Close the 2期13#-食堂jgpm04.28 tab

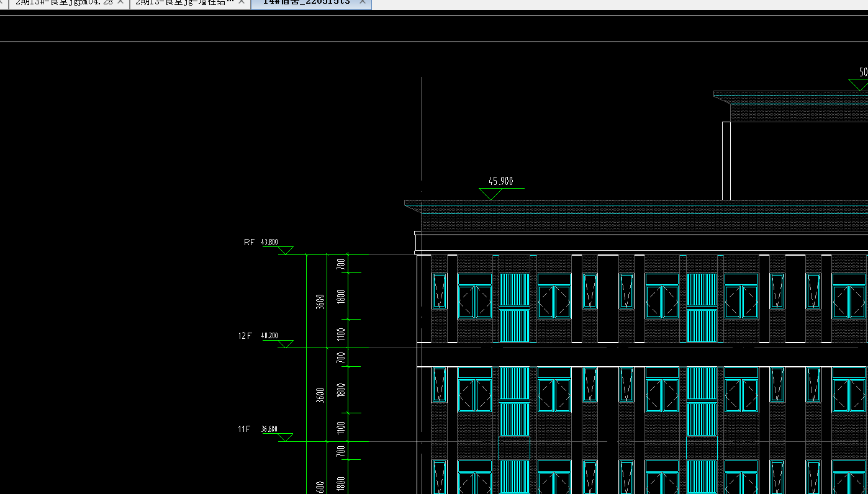[x=120, y=2]
